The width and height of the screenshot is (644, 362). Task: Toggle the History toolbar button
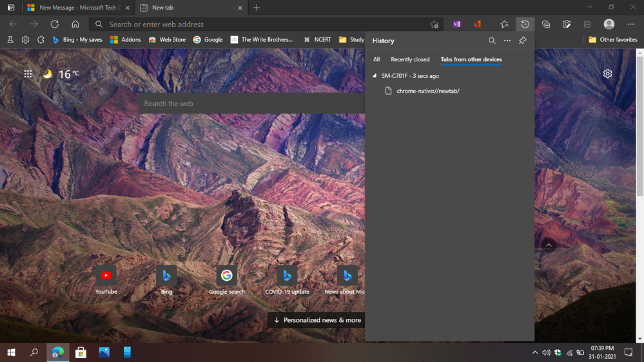coord(525,24)
